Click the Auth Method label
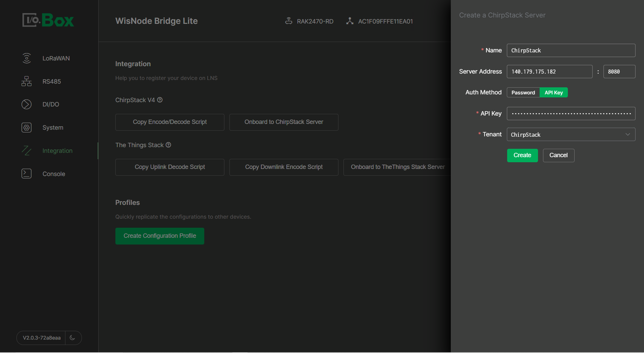The width and height of the screenshot is (644, 353). [x=483, y=92]
